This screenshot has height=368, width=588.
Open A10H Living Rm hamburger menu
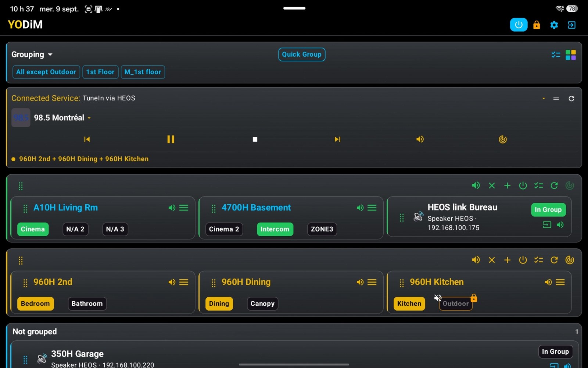click(x=184, y=208)
